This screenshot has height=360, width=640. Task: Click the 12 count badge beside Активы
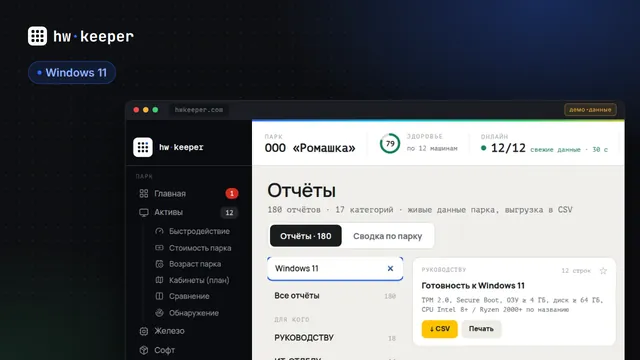pos(229,212)
